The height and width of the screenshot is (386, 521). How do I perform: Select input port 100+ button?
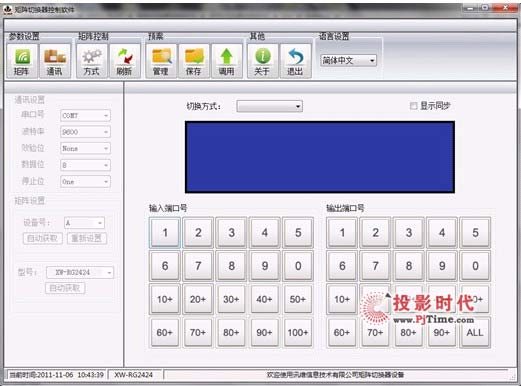(298, 333)
